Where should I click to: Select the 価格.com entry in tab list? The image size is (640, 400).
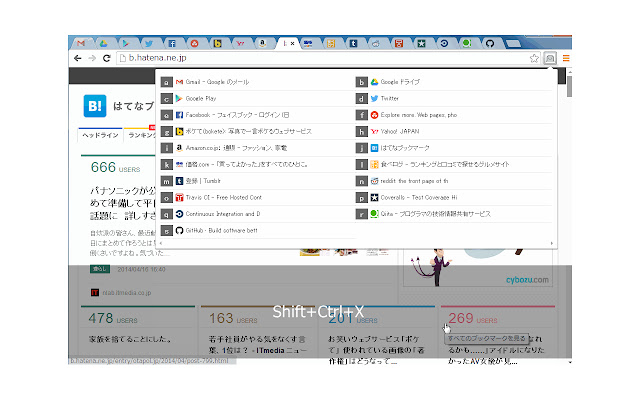(258, 164)
